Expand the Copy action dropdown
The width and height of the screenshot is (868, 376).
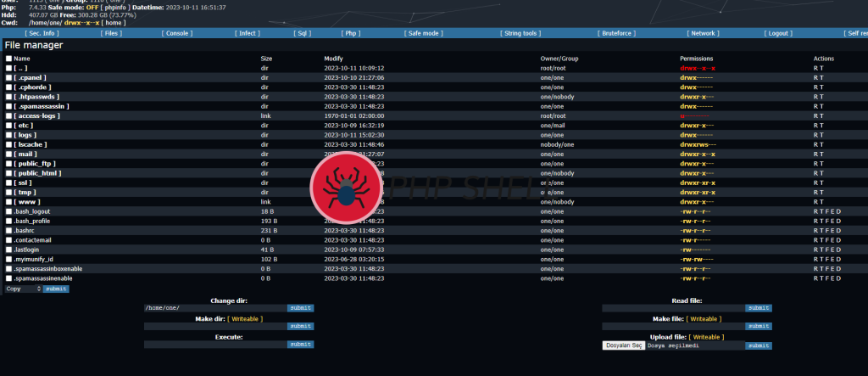coord(23,289)
